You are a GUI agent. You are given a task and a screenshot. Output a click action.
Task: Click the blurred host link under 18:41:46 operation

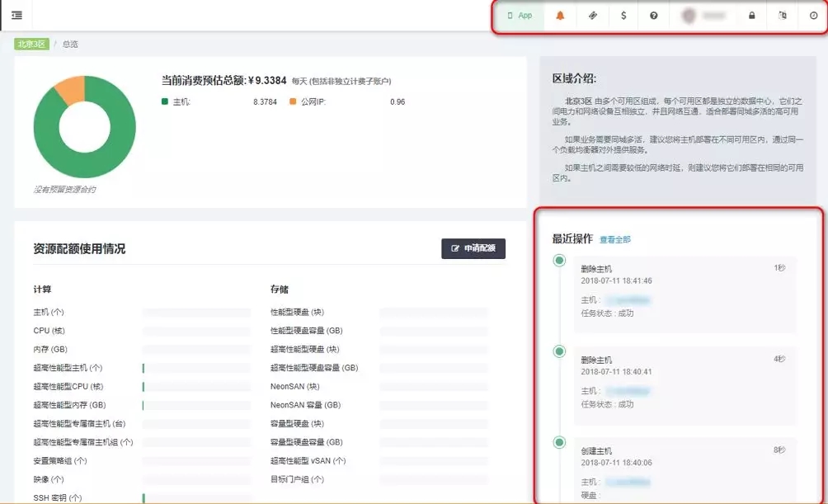point(629,300)
